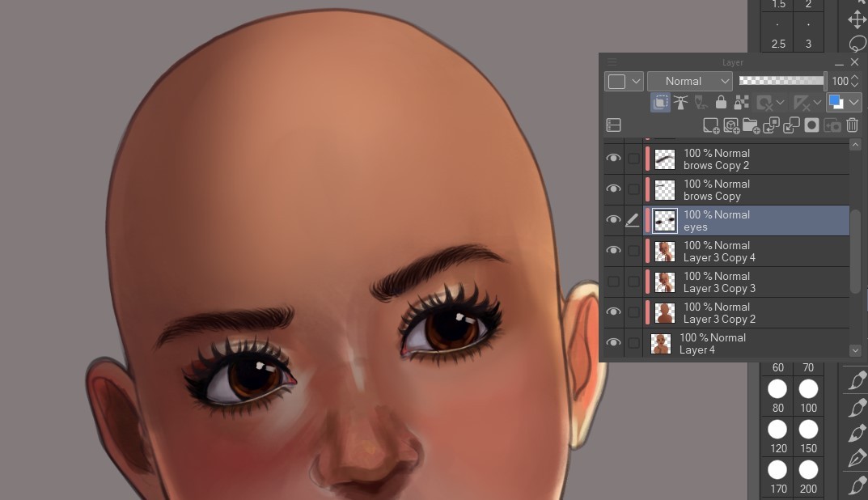Image resolution: width=868 pixels, height=500 pixels.
Task: Choose brush size 100 preset
Action: point(808,396)
